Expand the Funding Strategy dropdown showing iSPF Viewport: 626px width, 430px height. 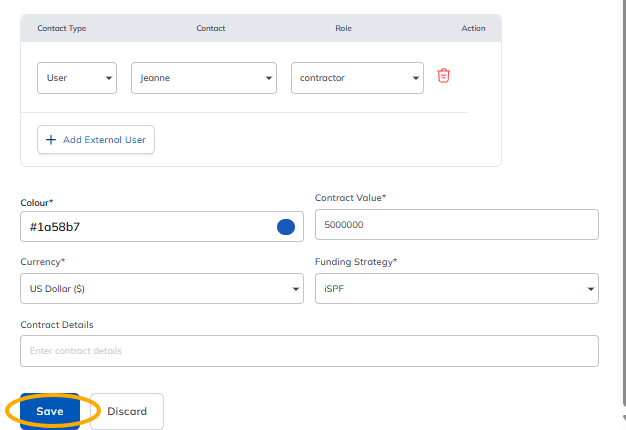tap(456, 288)
